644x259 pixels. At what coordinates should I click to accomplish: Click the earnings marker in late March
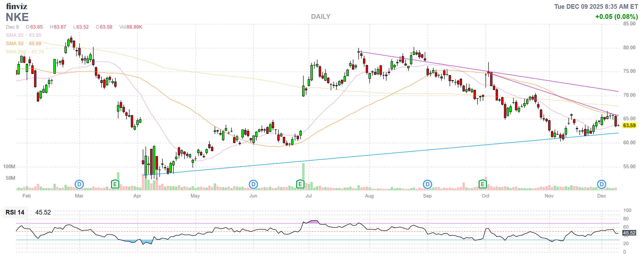pyautogui.click(x=115, y=185)
